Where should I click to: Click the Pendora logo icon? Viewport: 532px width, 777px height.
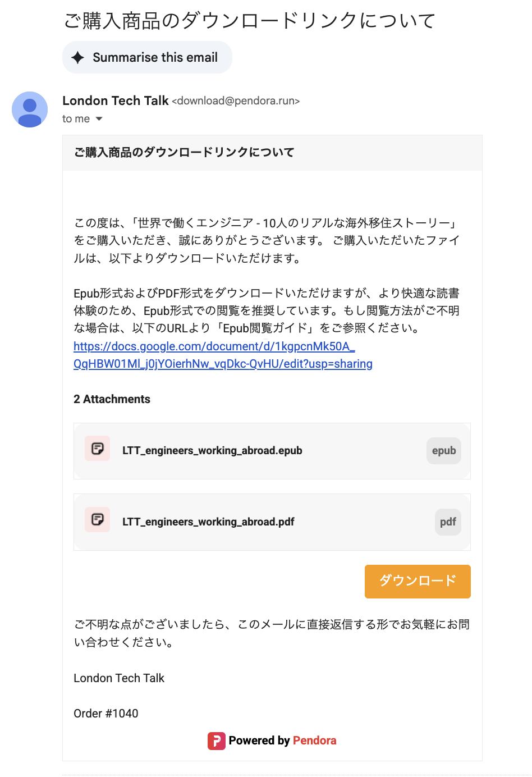216,741
